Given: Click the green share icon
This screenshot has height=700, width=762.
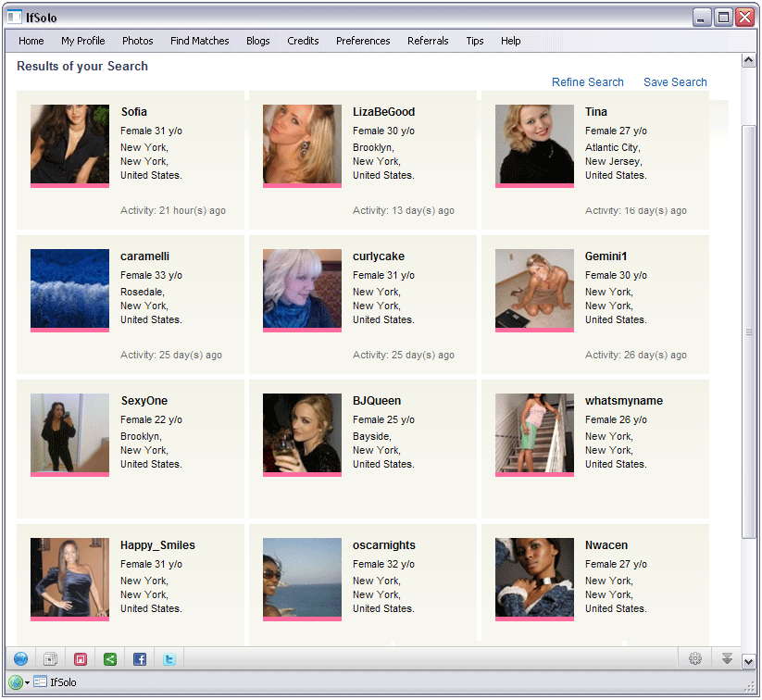Looking at the screenshot, I should (x=110, y=658).
